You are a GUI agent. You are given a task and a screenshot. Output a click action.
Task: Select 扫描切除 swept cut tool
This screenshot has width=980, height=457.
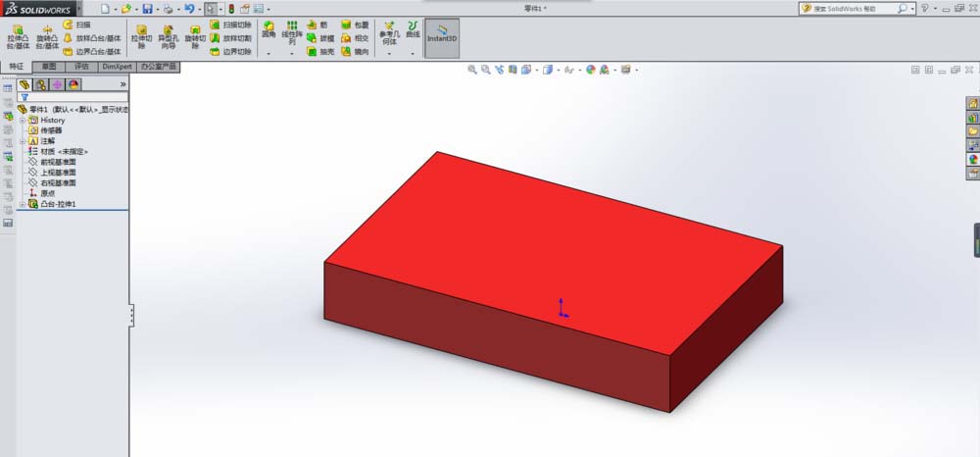(230, 25)
